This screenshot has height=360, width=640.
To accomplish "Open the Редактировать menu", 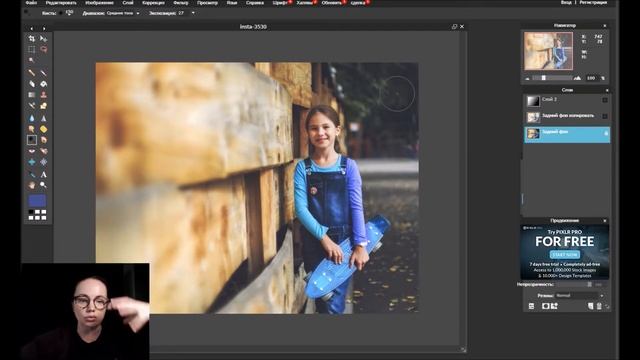I will 61,2.
